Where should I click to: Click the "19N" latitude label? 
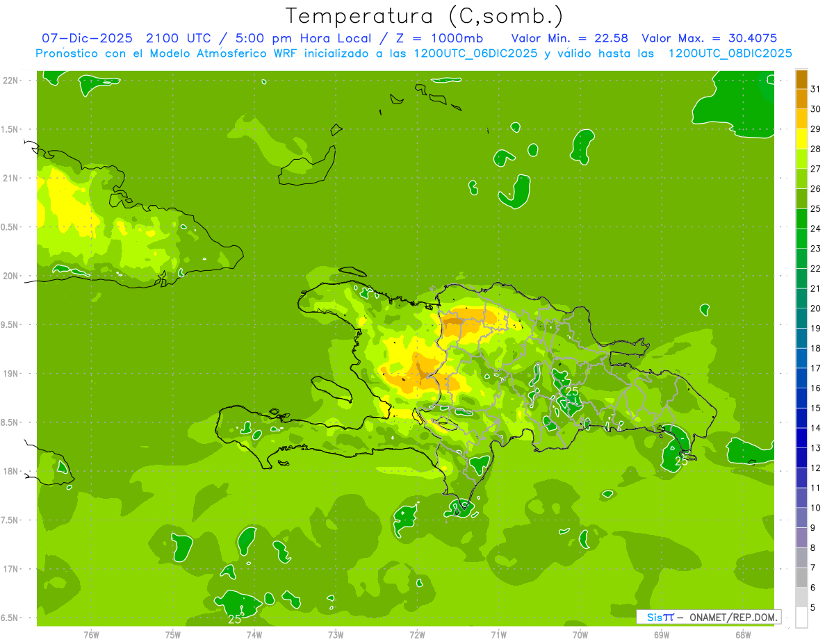pyautogui.click(x=10, y=374)
